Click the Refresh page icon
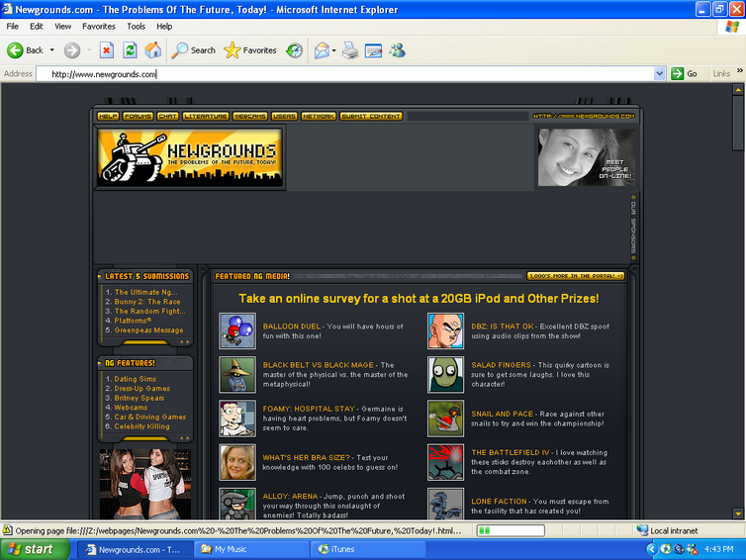 (x=130, y=50)
